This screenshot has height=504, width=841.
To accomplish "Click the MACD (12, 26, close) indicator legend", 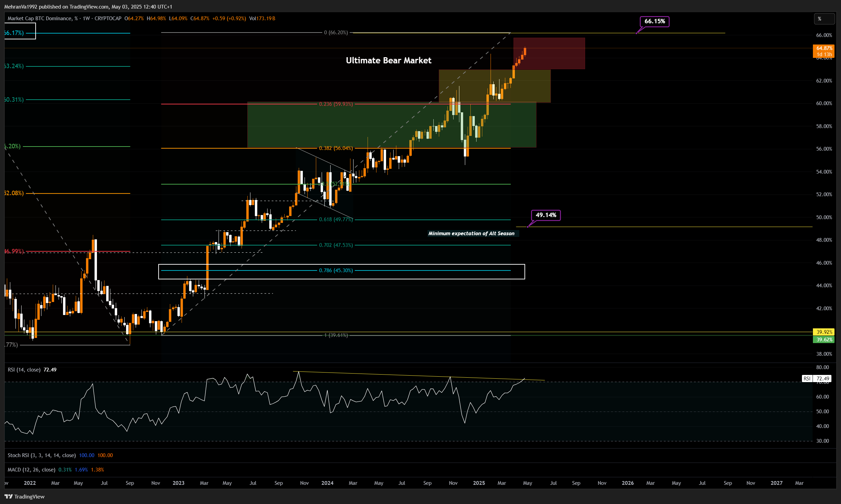I will [x=31, y=470].
